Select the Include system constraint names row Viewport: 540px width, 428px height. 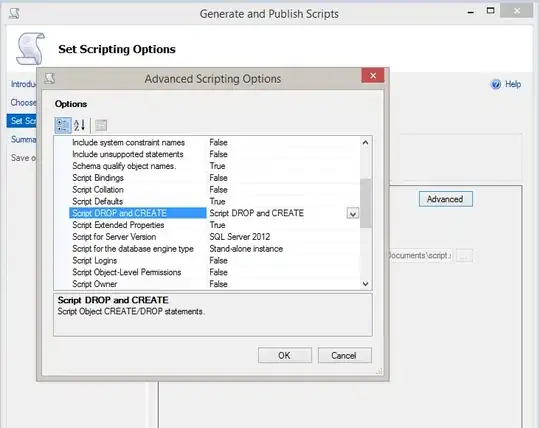click(214, 143)
